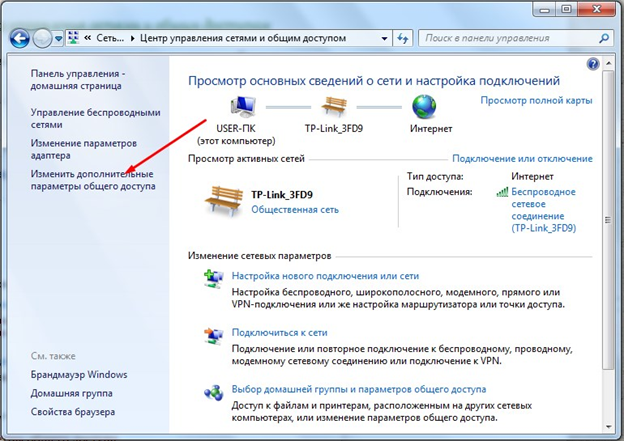Viewport: 624px width, 441px height.
Task: Click the vertical scrollbar thumb
Action: pyautogui.click(x=608, y=220)
